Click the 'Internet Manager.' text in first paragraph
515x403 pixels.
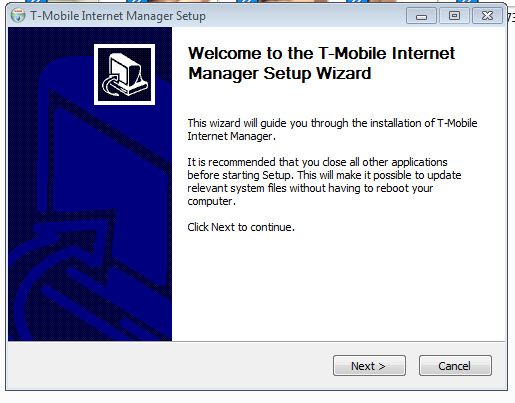[231, 136]
